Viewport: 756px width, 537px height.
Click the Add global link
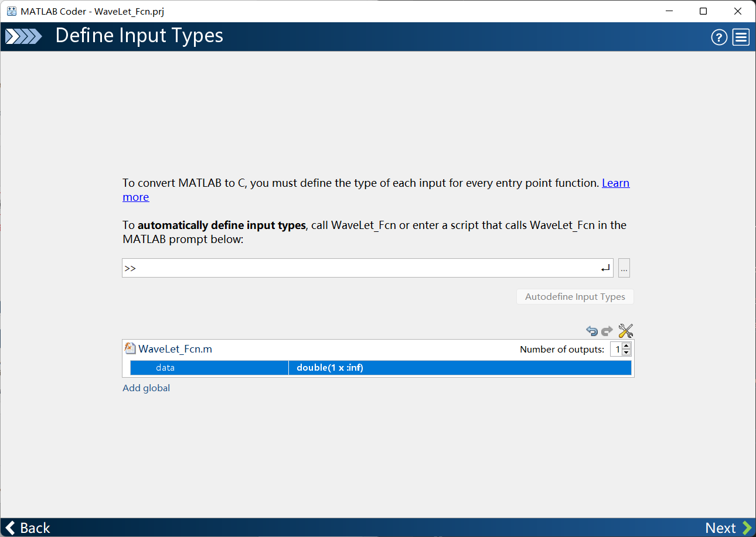click(x=146, y=388)
